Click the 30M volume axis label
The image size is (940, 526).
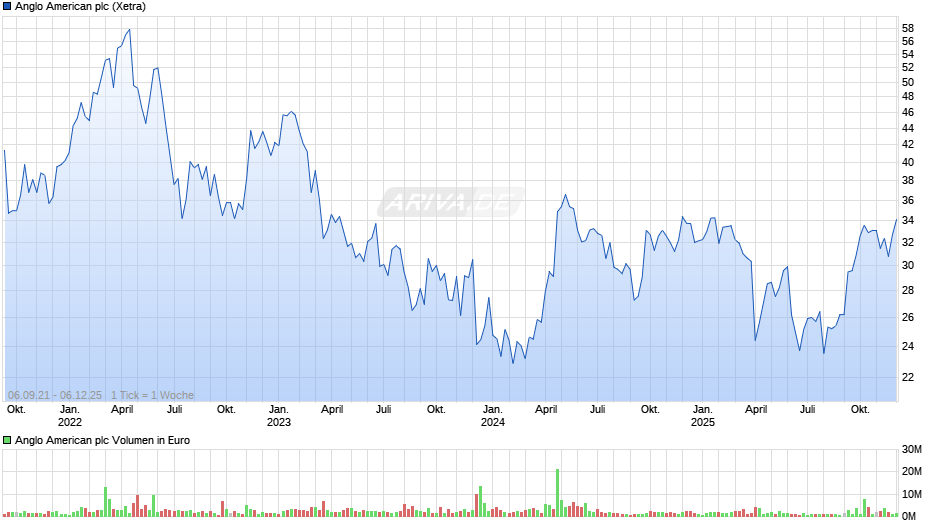click(911, 449)
